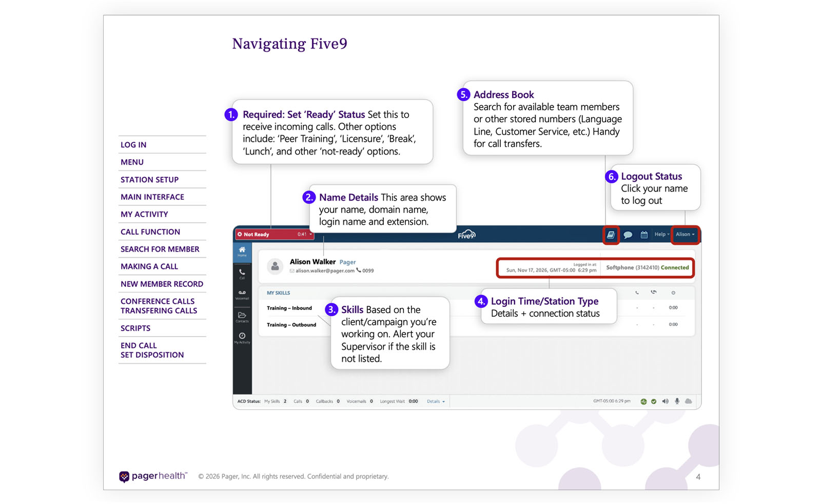The height and width of the screenshot is (504, 821).
Task: Click the slide page number 4
Action: (698, 477)
